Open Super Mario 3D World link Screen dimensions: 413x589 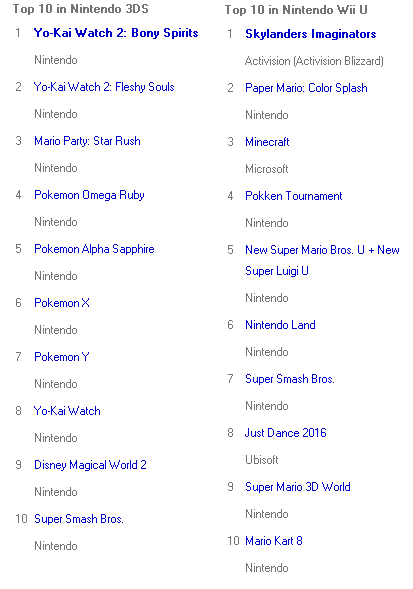(x=298, y=487)
